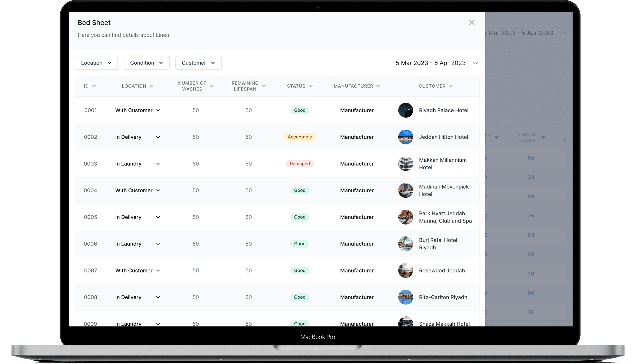Click the Linens Losses filter icon
Screen dimensions: 636x364
[x=543, y=138]
